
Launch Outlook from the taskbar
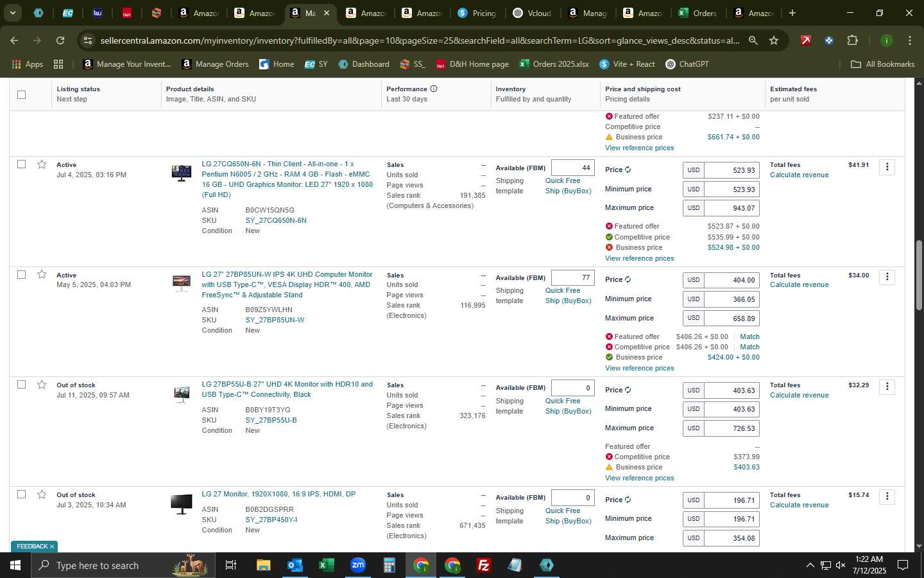[x=295, y=565]
